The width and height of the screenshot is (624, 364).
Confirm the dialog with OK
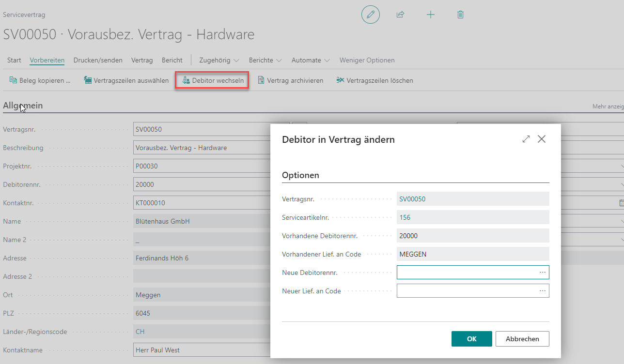tap(472, 339)
